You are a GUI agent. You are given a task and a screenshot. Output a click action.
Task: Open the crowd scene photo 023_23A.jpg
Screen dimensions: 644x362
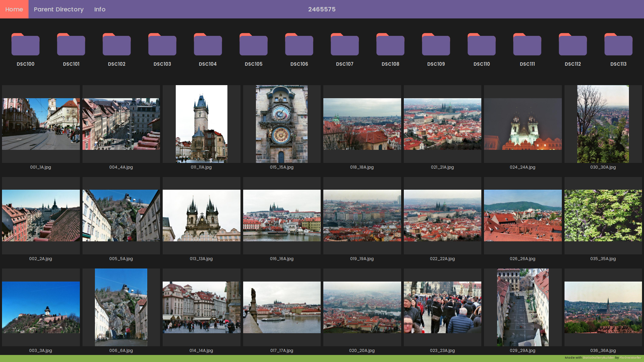pyautogui.click(x=442, y=307)
